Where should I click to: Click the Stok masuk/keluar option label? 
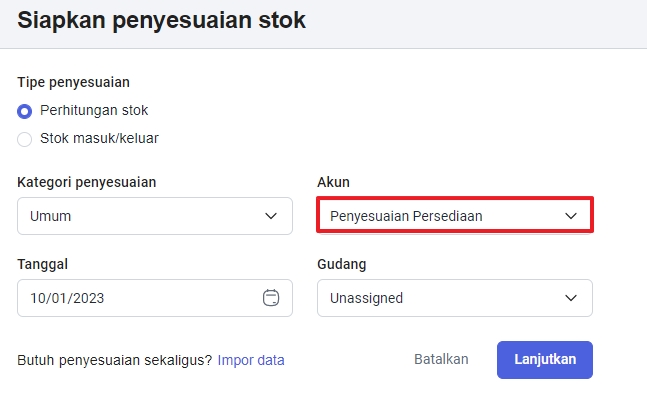99,139
